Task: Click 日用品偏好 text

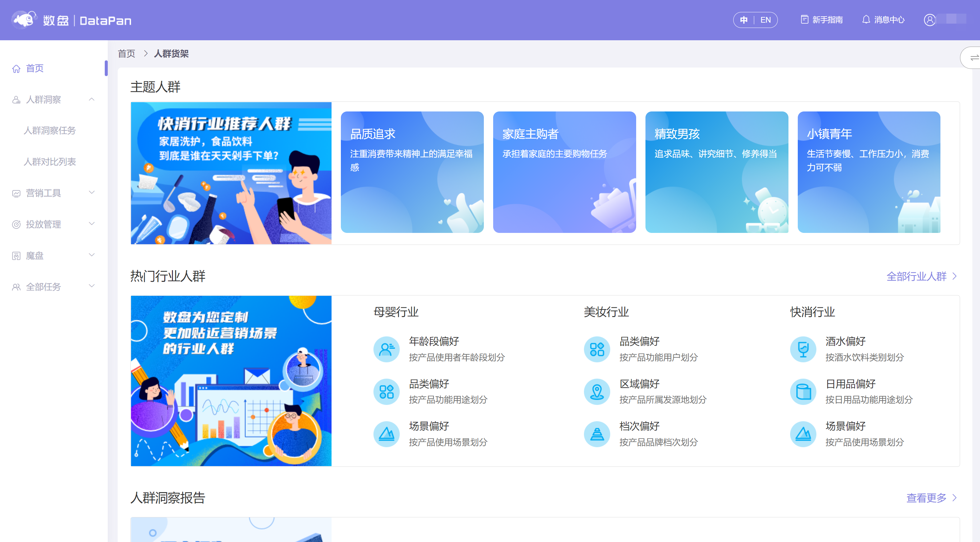Action: [851, 384]
